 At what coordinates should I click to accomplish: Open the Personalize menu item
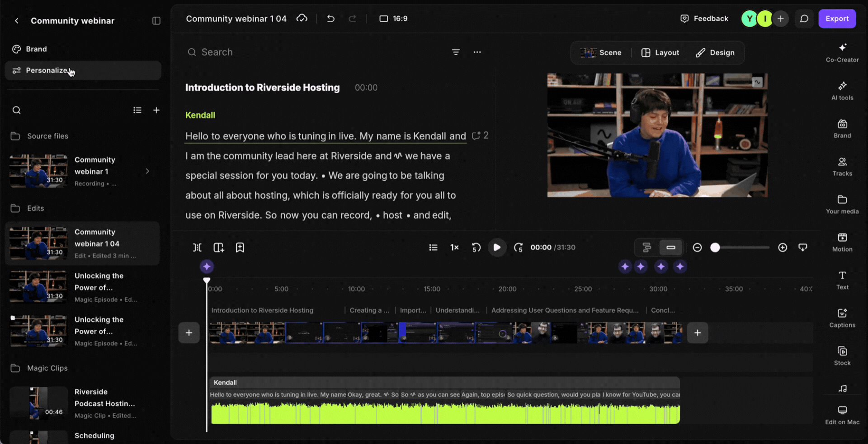(83, 70)
